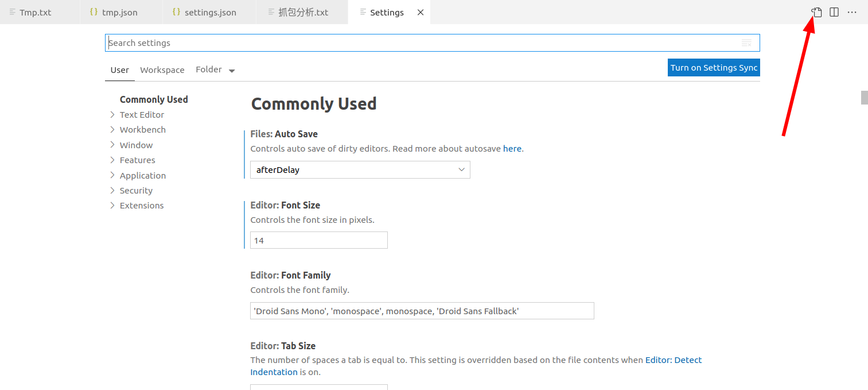Click the Font Size input field
Image resolution: width=868 pixels, height=390 pixels.
(x=318, y=241)
